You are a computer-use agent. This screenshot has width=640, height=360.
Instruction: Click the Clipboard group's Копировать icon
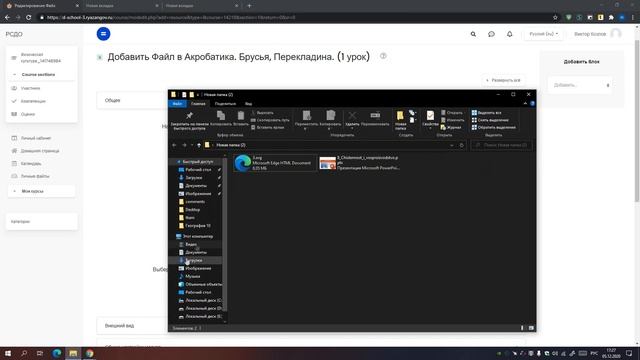(x=221, y=118)
